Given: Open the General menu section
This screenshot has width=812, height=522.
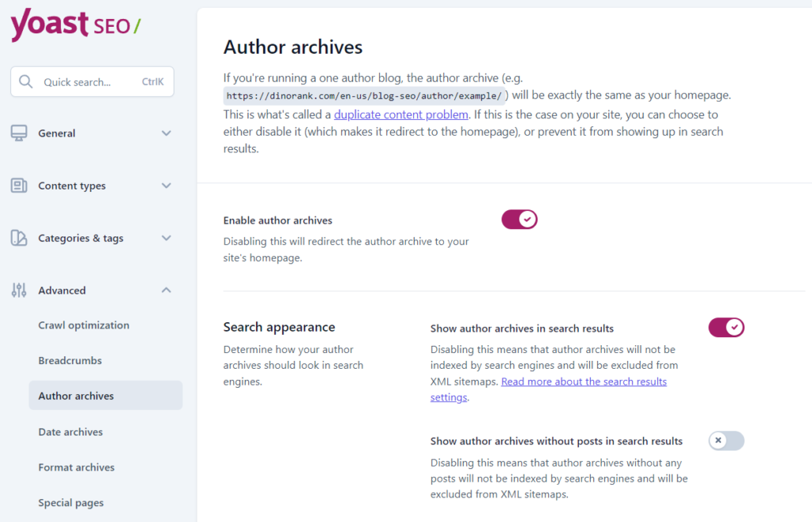Looking at the screenshot, I should click(92, 133).
